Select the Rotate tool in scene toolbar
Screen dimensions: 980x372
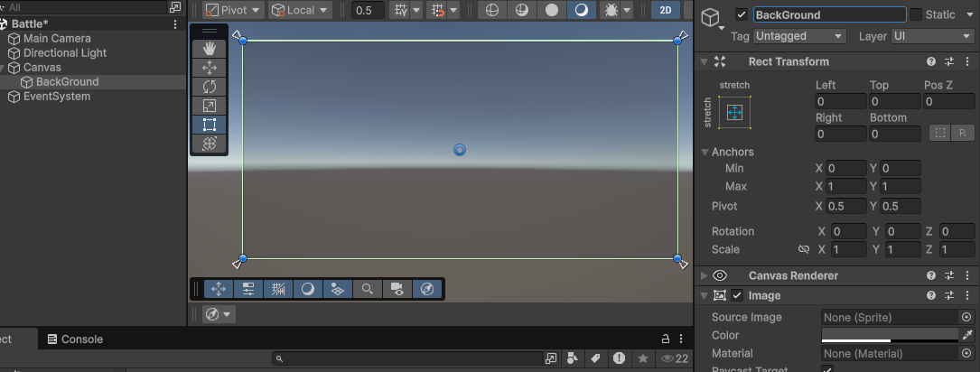210,87
